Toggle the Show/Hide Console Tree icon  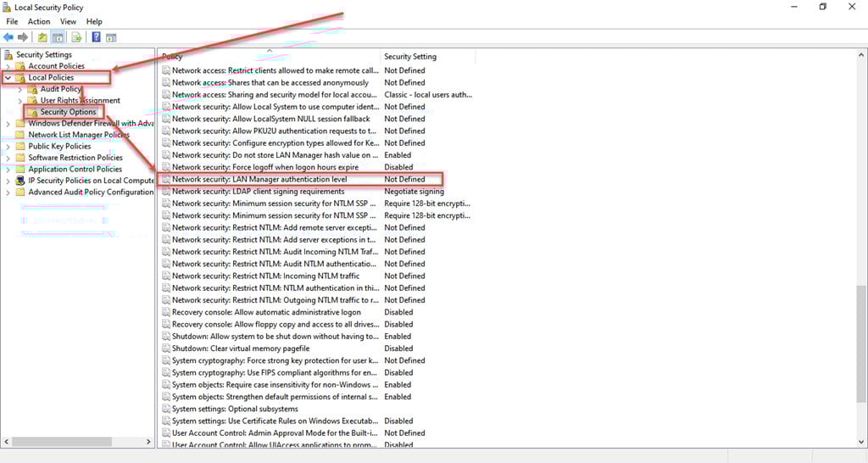tap(58, 37)
